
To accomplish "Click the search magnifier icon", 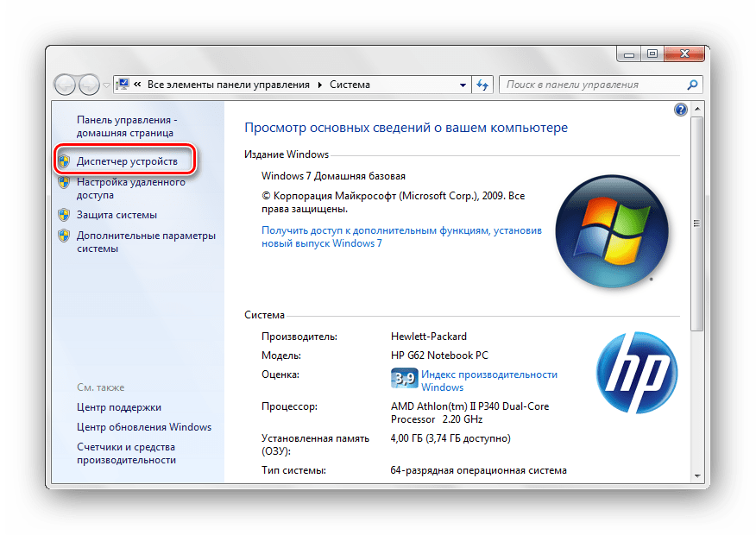I will pos(691,85).
